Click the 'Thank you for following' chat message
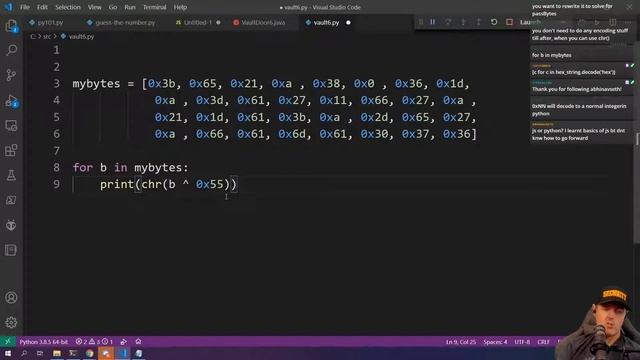This screenshot has width=640, height=360. pyautogui.click(x=577, y=89)
